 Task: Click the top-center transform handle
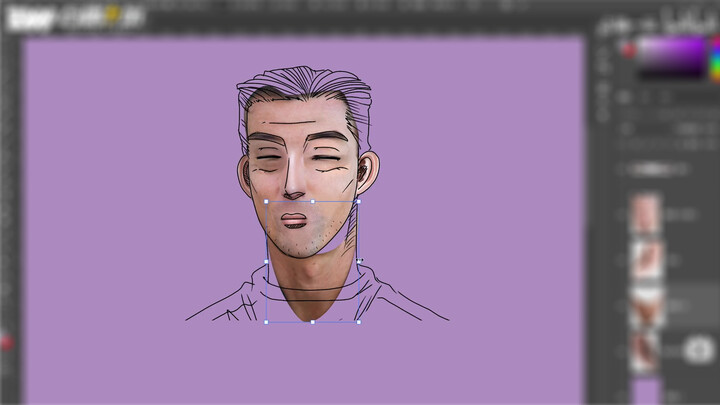[x=312, y=202]
